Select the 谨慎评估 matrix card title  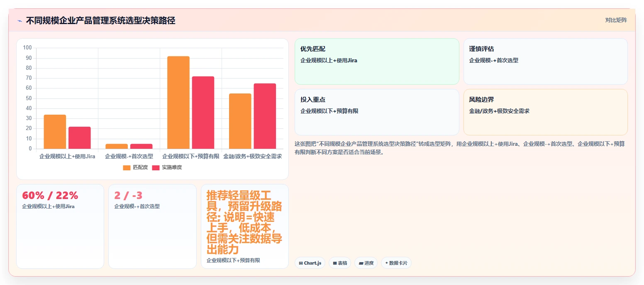(x=481, y=49)
